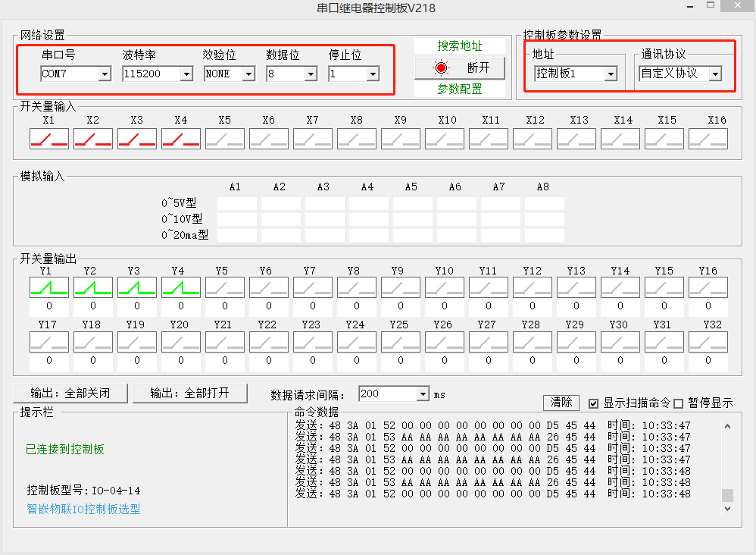
Task: Open the 地址 控制板1 dropdown
Action: 611,74
